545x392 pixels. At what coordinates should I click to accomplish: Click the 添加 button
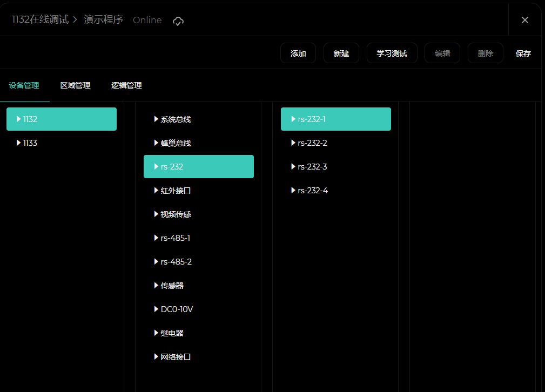298,53
